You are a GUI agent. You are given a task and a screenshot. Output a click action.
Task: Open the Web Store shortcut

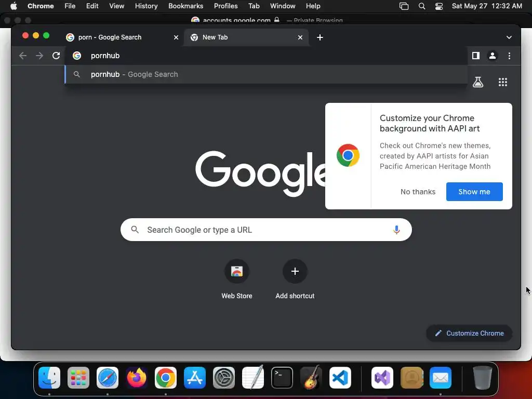coord(236,279)
